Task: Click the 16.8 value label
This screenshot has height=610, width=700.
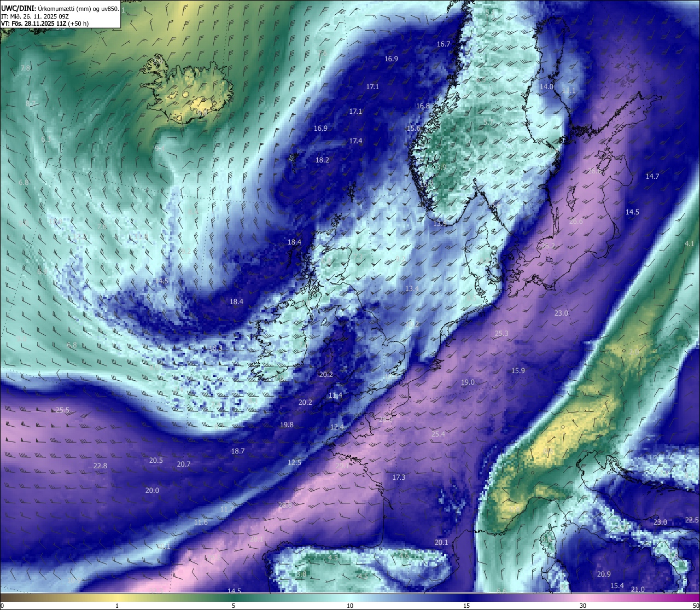Action: click(x=423, y=106)
